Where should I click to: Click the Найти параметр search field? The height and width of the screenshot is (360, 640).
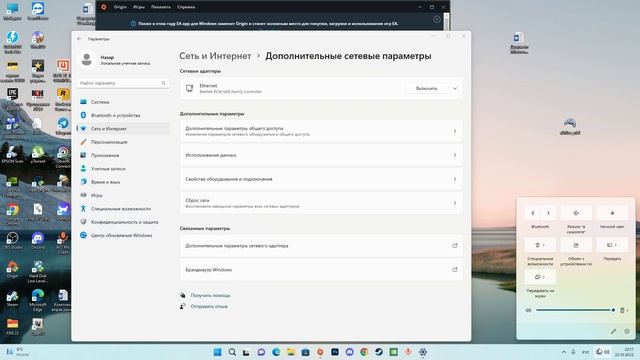(x=123, y=83)
